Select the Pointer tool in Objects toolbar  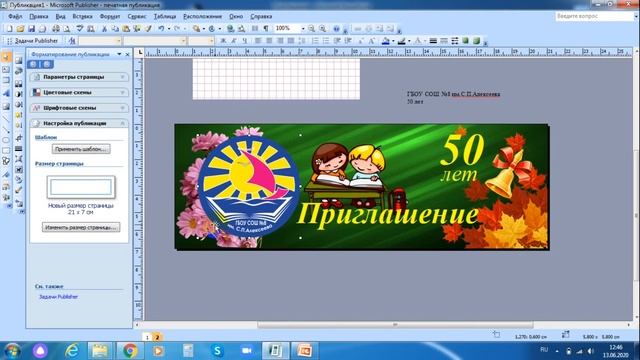coord(6,57)
